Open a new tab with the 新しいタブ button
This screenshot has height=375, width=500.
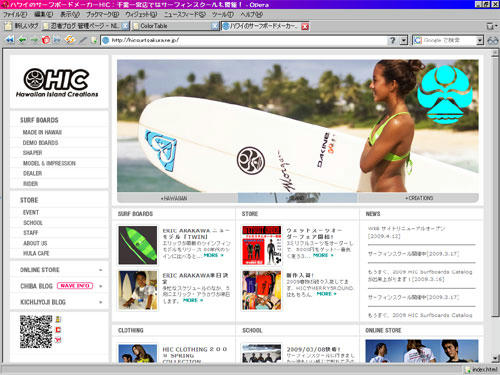pyautogui.click(x=22, y=26)
